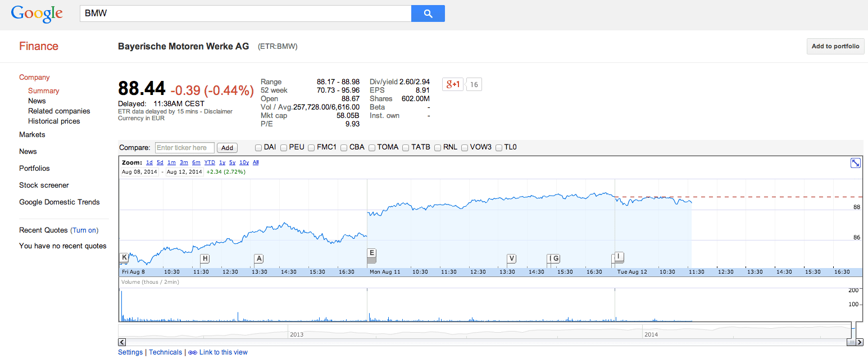Image resolution: width=868 pixels, height=363 pixels.
Task: Expand the chart with the fullscreen icon
Action: pyautogui.click(x=856, y=163)
